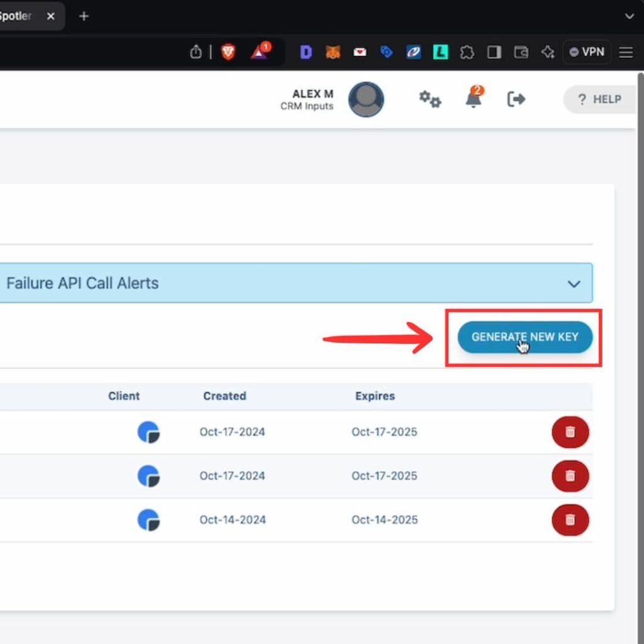Image resolution: width=644 pixels, height=644 pixels.
Task: Expand the Failure API Call Alerts panel
Action: [296, 283]
